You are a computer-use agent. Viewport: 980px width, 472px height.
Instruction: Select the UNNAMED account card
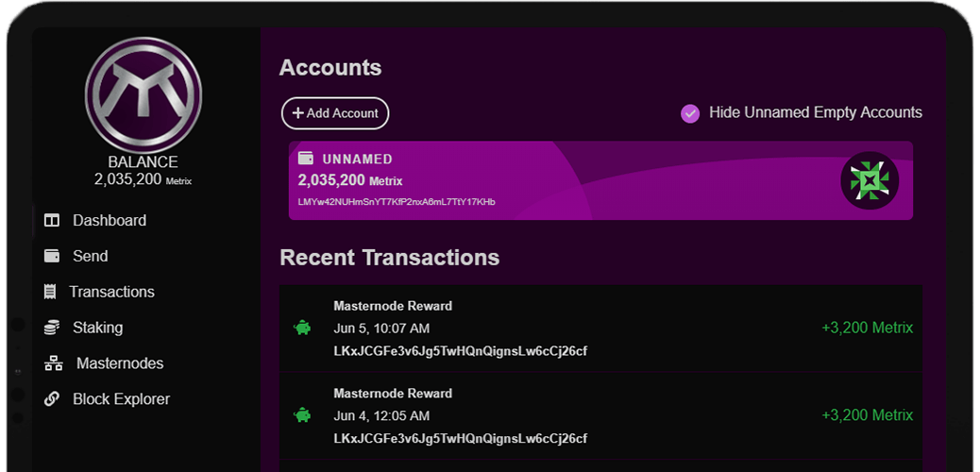click(600, 180)
